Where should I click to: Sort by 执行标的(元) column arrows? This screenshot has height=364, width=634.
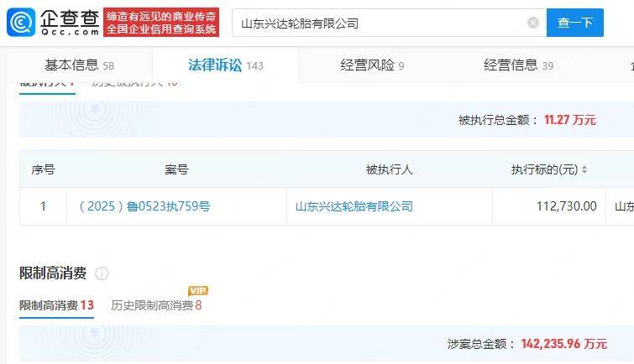pos(584,169)
